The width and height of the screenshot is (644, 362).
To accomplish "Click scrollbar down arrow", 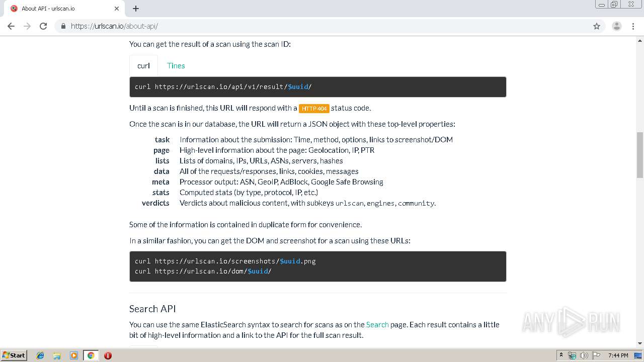I will pos(639,343).
